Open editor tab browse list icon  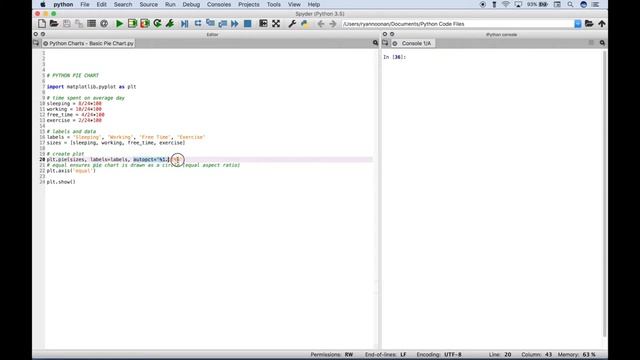(36, 43)
